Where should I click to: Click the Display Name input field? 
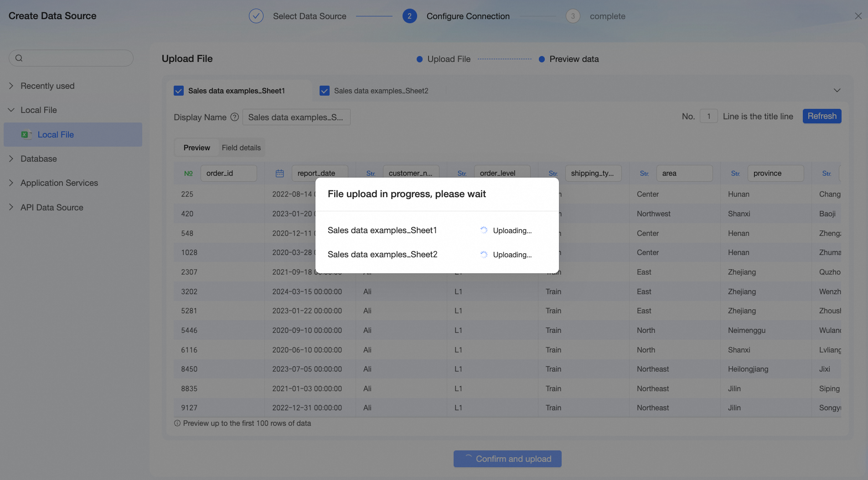tap(296, 117)
